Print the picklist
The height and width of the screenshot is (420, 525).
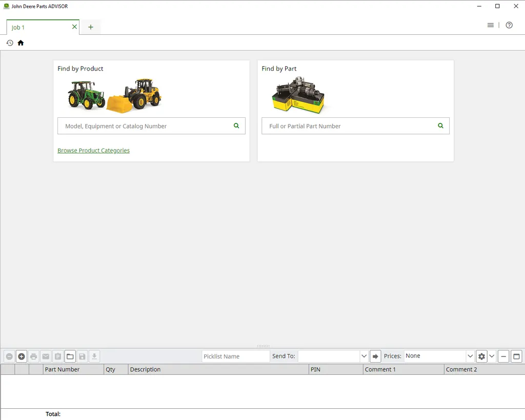(x=33, y=356)
